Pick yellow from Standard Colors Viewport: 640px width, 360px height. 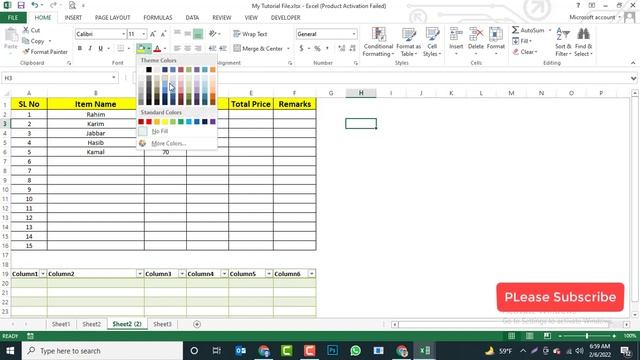pos(165,122)
